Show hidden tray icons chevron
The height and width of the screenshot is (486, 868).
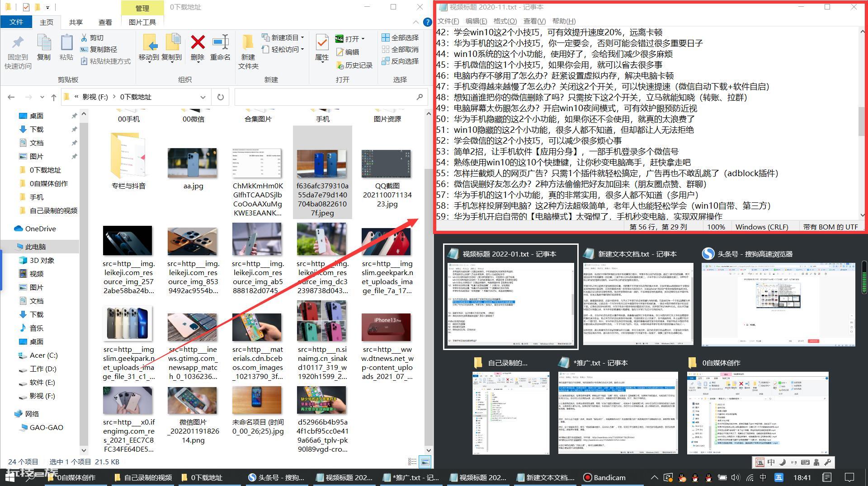(654, 477)
